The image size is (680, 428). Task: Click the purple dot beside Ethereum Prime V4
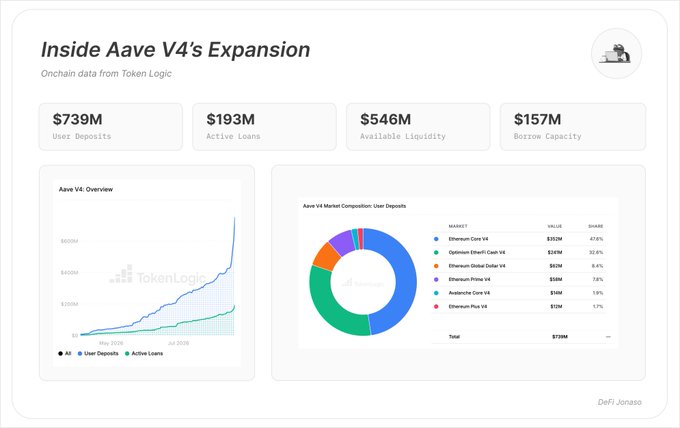click(x=436, y=280)
